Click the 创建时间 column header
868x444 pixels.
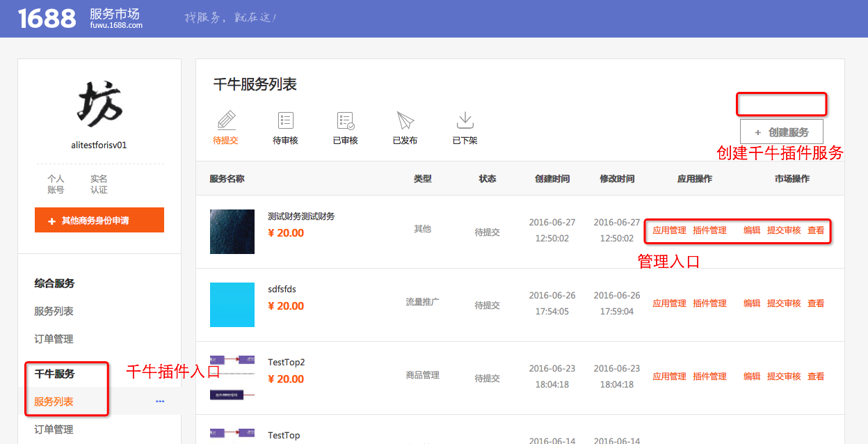pyautogui.click(x=552, y=179)
